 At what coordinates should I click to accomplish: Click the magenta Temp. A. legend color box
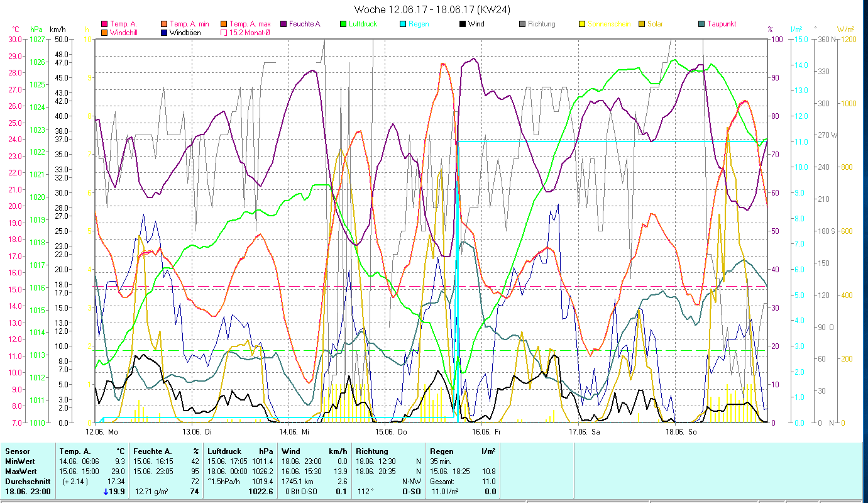(104, 25)
